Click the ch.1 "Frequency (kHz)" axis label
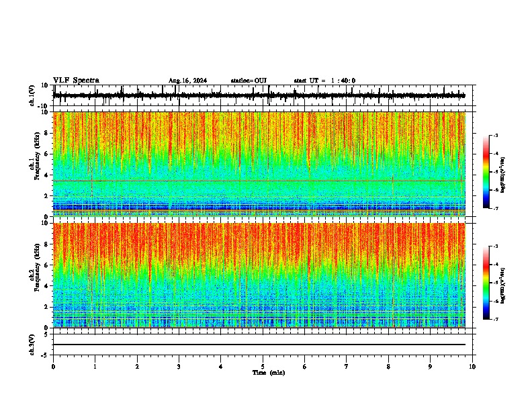 (37, 156)
